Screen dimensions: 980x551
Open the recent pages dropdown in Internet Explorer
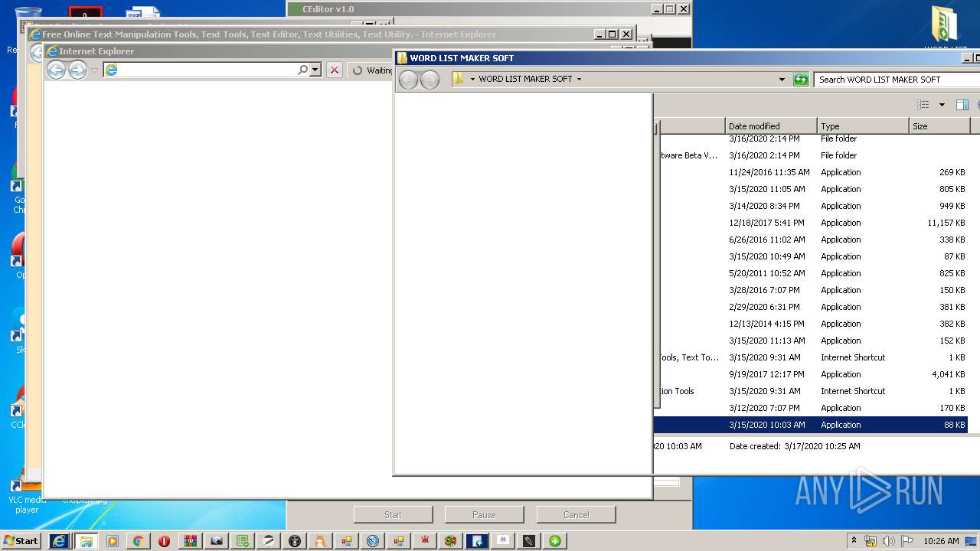(x=95, y=70)
